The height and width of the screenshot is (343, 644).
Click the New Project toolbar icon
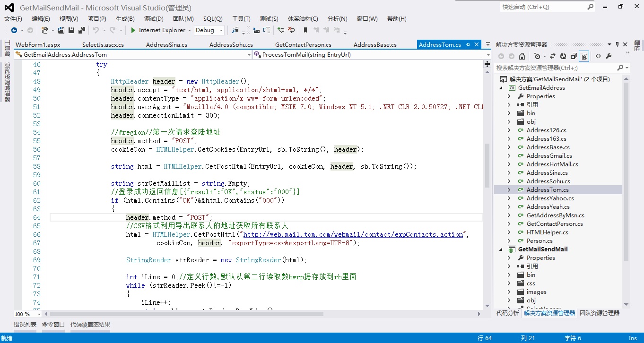(x=44, y=30)
